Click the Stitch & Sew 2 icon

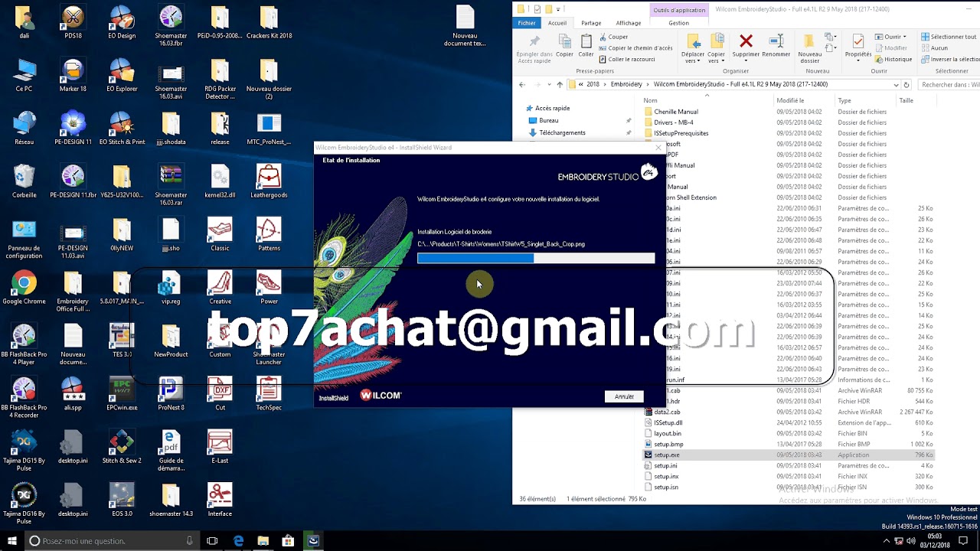click(x=122, y=448)
